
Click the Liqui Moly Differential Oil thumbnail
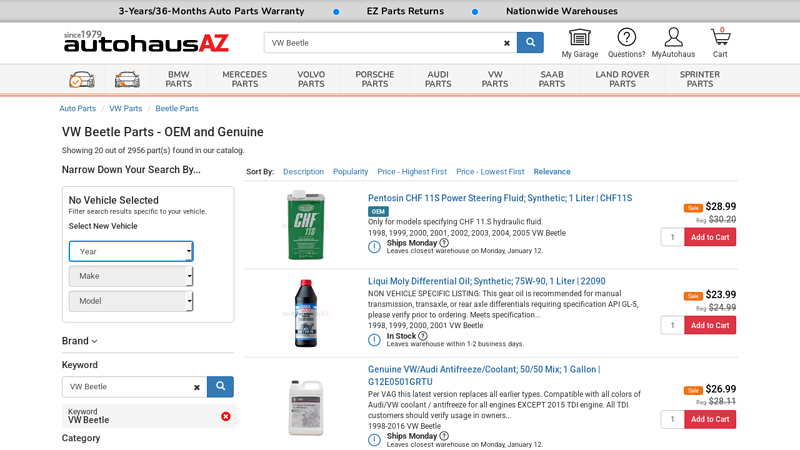click(305, 313)
